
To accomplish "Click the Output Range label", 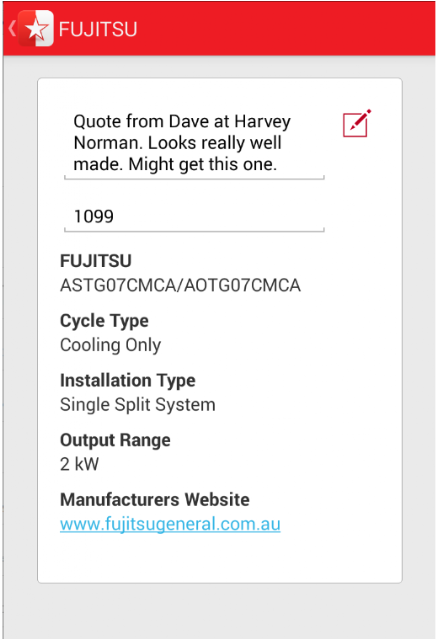I will coord(115,440).
